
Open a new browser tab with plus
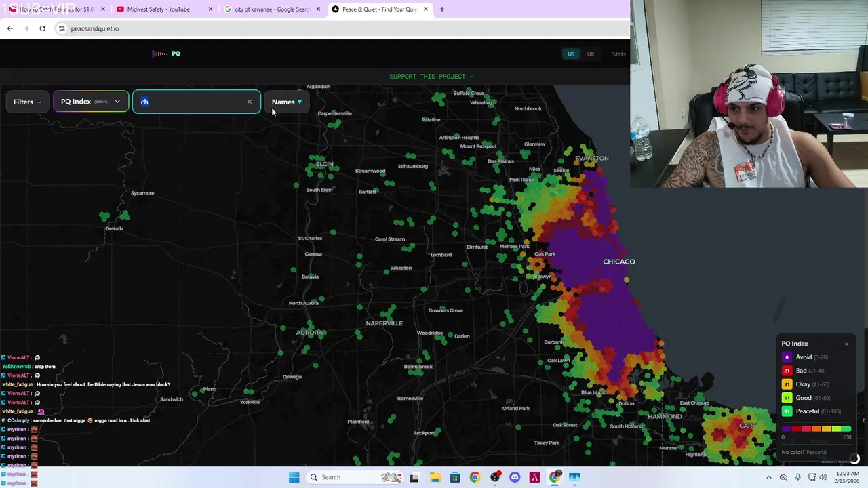[x=441, y=9]
